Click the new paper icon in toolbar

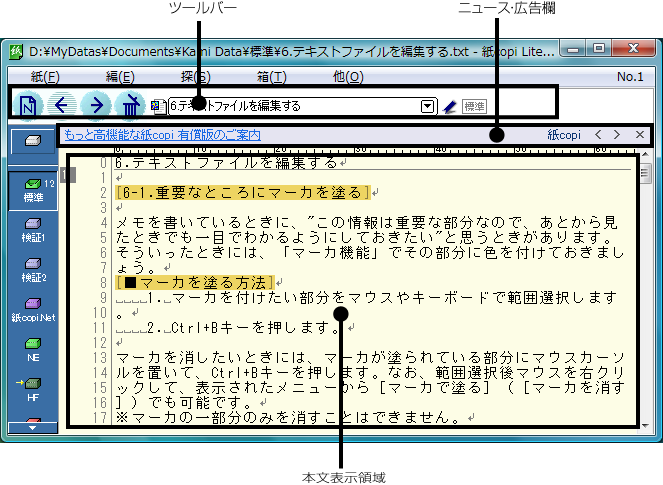pos(30,104)
